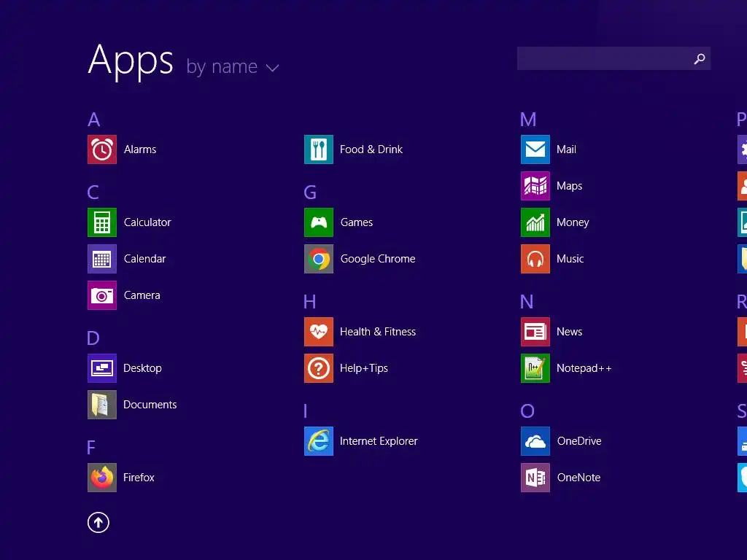
Task: Click the search magnifier icon
Action: (x=700, y=58)
